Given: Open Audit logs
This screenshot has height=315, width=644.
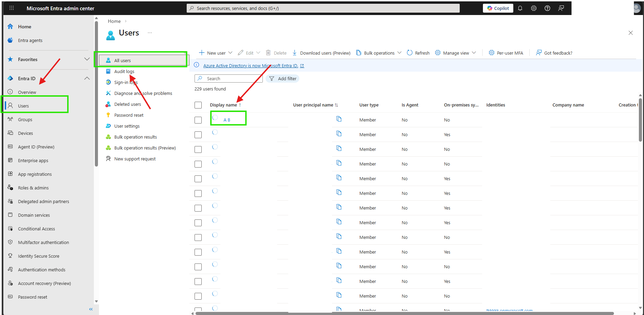Looking at the screenshot, I should 124,71.
